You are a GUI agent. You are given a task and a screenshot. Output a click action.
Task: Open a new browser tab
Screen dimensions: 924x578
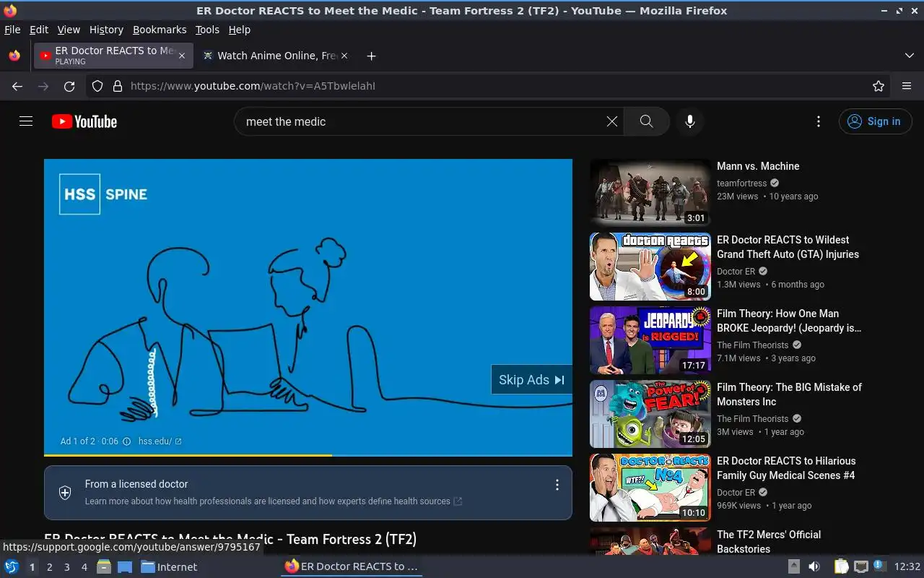371,56
